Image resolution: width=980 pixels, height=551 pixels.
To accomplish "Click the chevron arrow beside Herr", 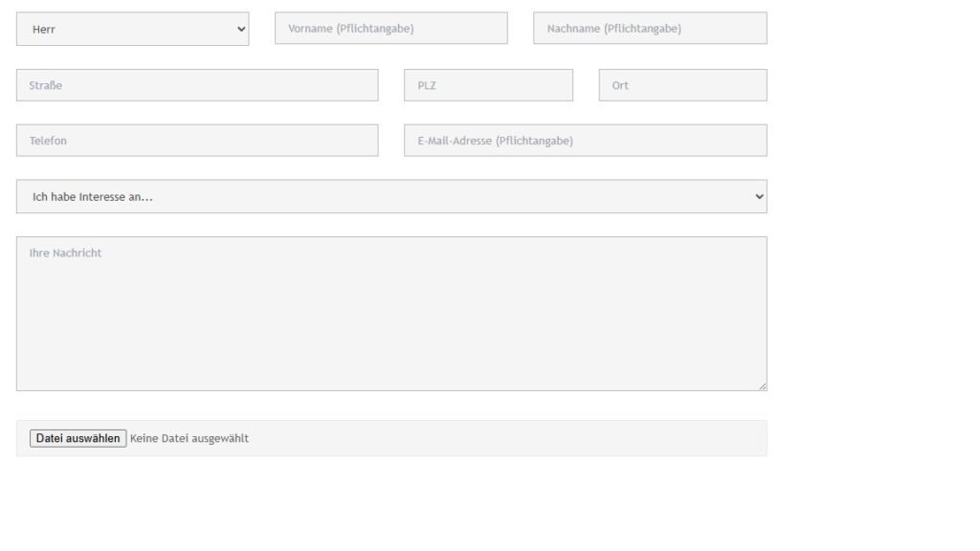I will 241,29.
